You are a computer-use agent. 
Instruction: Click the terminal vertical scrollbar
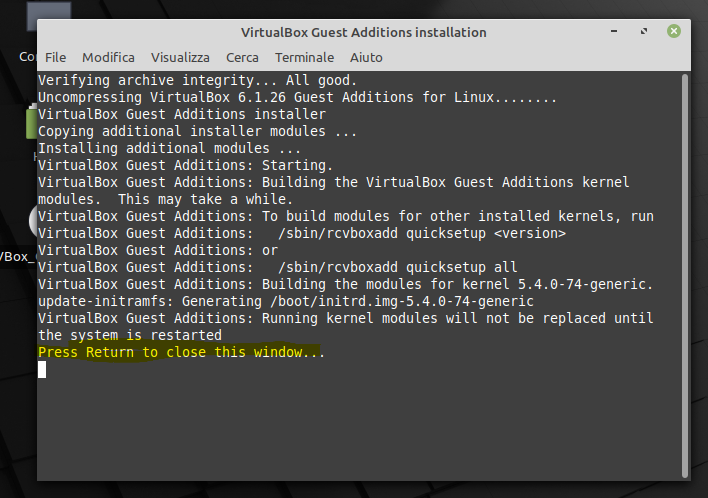click(685, 275)
